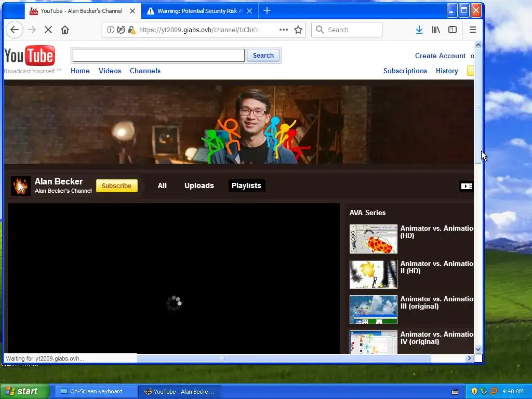Click the vertical scrollbar down arrow
The height and width of the screenshot is (399, 532).
coord(478,349)
